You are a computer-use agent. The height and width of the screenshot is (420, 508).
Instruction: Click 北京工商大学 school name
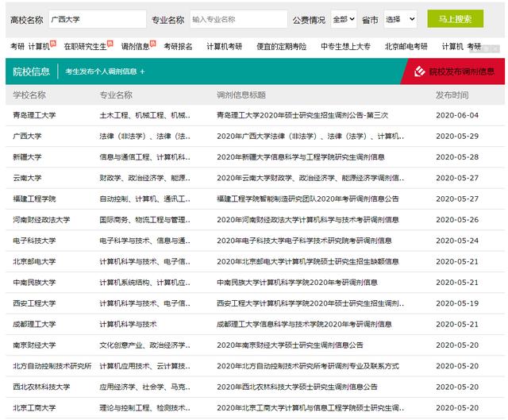(x=34, y=407)
